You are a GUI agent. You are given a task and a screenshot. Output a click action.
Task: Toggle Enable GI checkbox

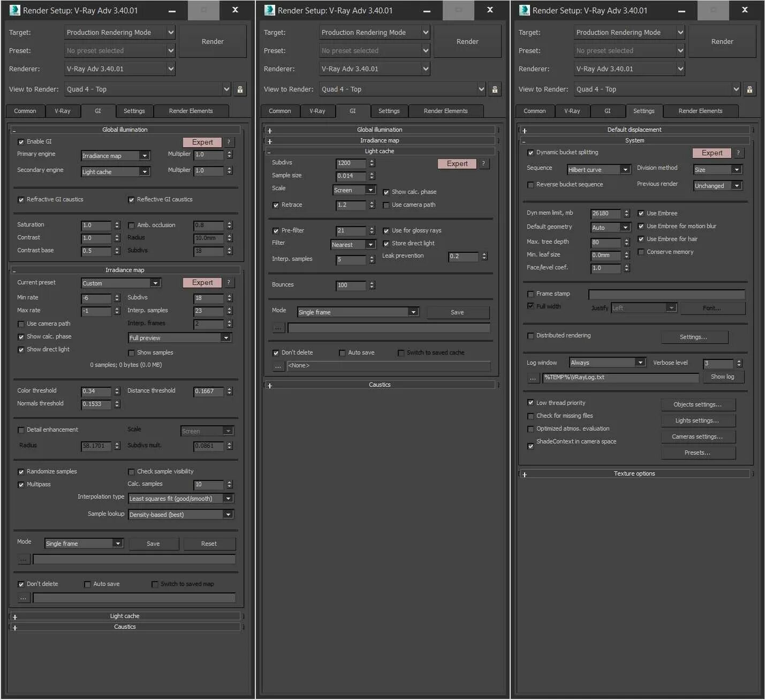(21, 142)
